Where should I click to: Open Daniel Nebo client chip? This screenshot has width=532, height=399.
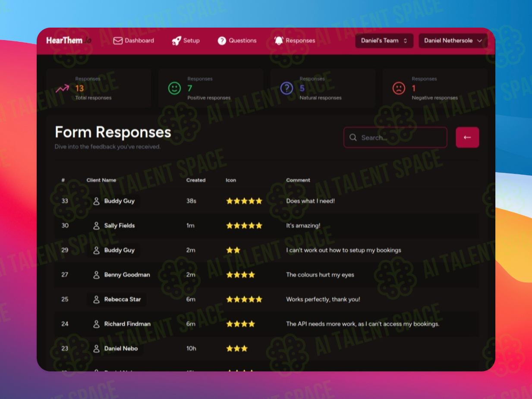tap(116, 349)
